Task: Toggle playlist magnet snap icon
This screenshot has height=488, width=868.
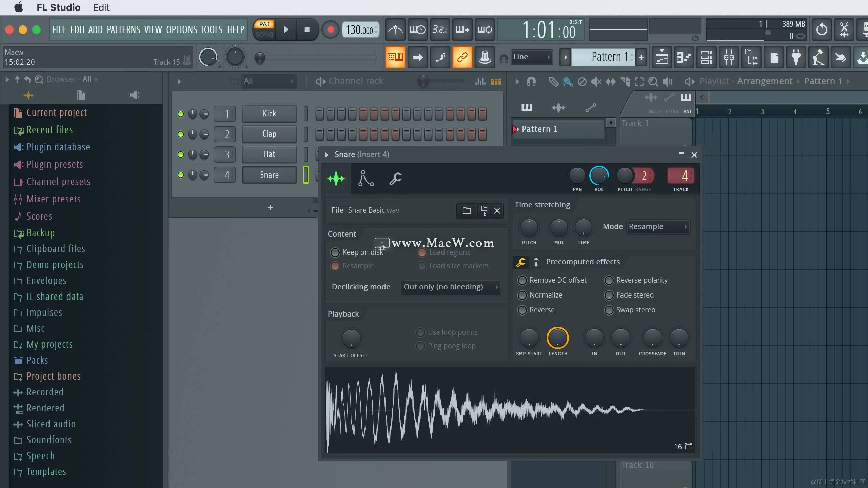Action: (531, 81)
